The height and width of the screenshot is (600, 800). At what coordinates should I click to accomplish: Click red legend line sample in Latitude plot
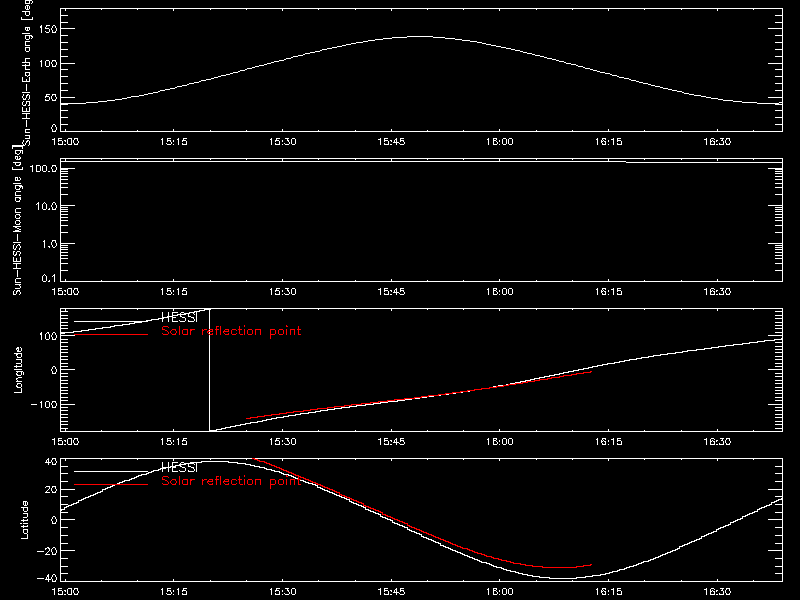point(111,485)
